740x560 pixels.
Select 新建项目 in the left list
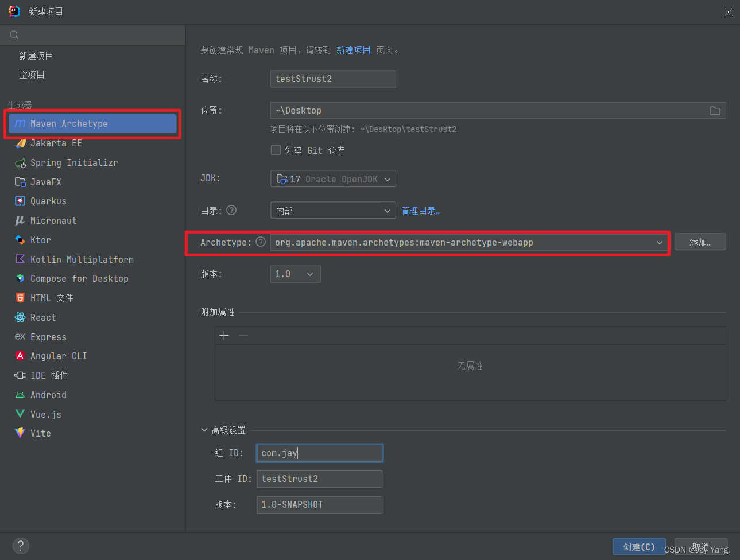[36, 56]
